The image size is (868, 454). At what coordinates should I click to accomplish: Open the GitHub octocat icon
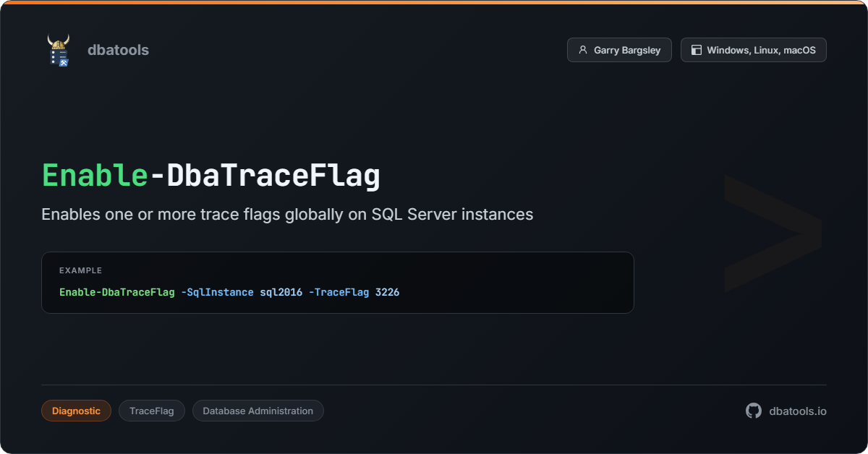pyautogui.click(x=754, y=411)
